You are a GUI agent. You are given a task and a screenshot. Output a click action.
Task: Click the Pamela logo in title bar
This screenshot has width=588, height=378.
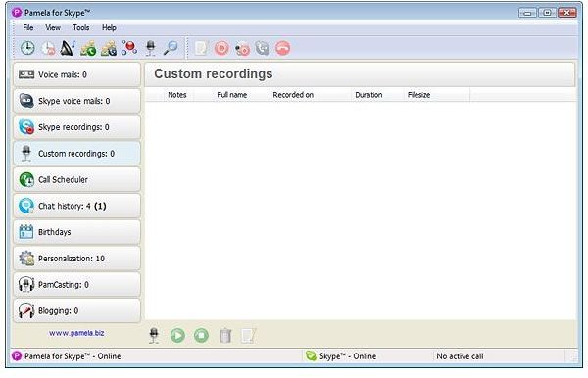[x=17, y=13]
